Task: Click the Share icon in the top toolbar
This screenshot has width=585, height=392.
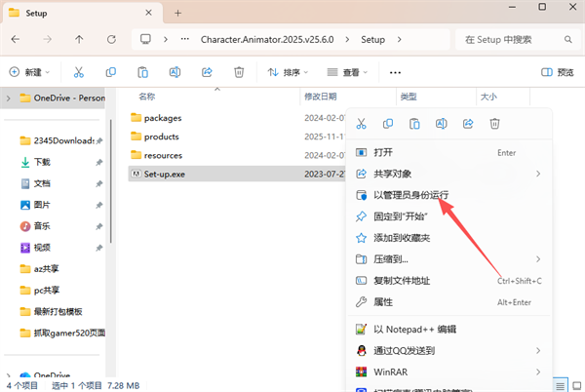Action: coord(207,72)
